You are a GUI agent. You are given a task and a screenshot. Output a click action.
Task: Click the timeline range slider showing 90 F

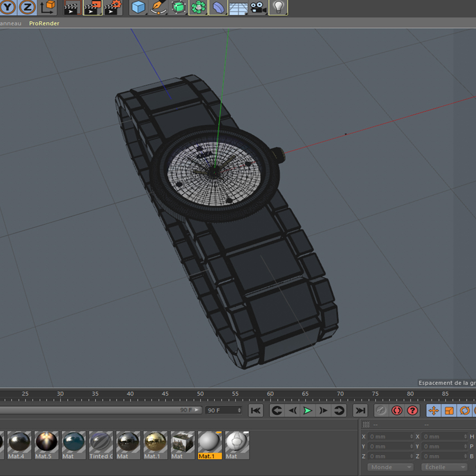(100, 410)
